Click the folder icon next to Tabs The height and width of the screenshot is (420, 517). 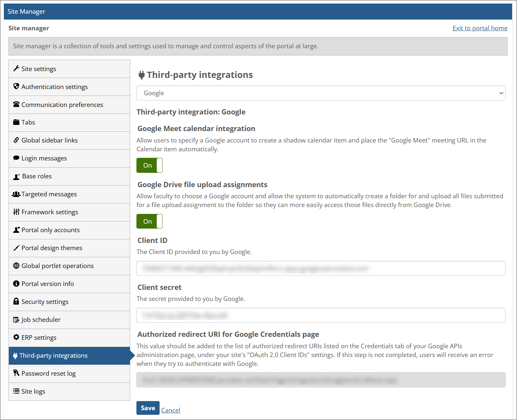pos(16,122)
